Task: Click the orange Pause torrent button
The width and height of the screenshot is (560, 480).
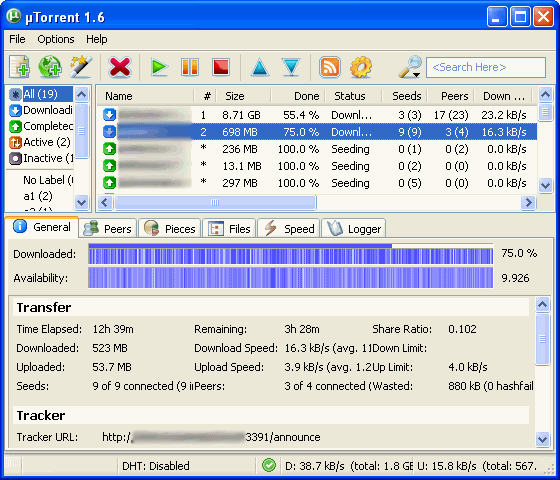Action: pos(190,67)
